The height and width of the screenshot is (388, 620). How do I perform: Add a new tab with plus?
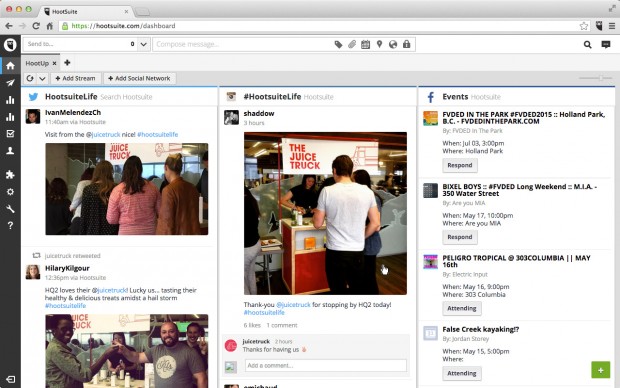pos(67,62)
